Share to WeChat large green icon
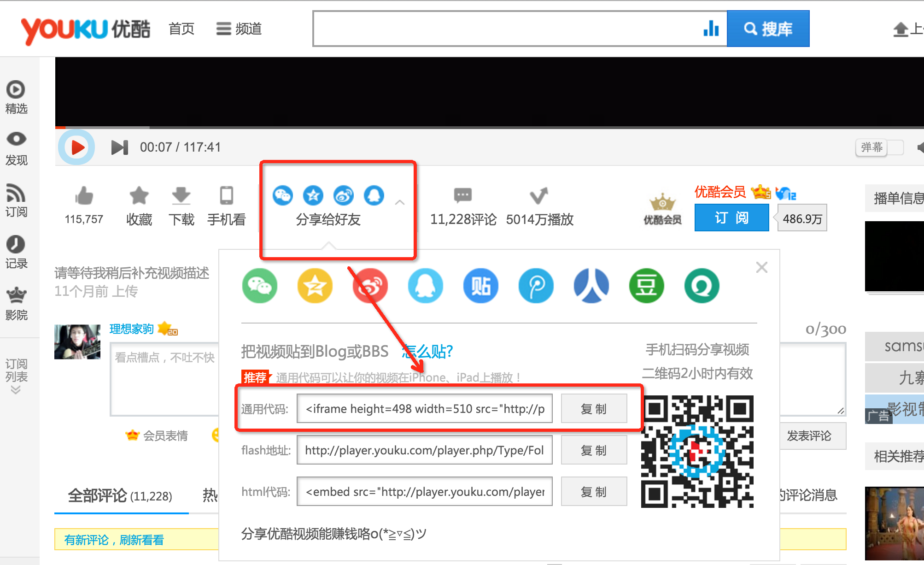Screen dimensions: 924x565 260,286
